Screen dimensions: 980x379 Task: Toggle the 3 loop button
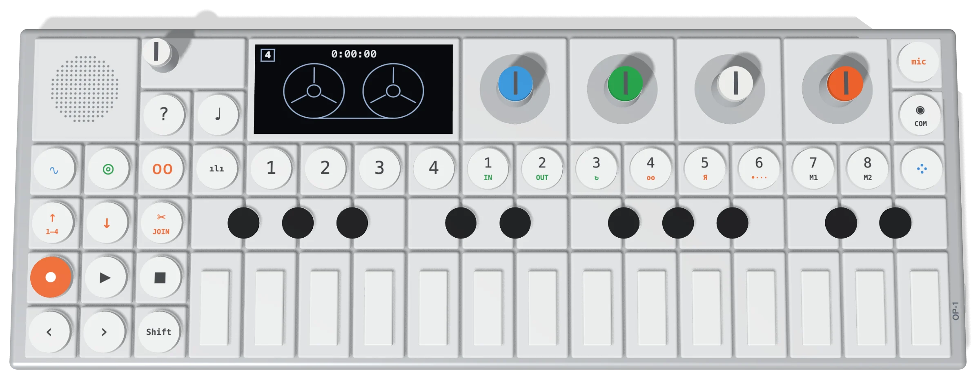pos(596,168)
